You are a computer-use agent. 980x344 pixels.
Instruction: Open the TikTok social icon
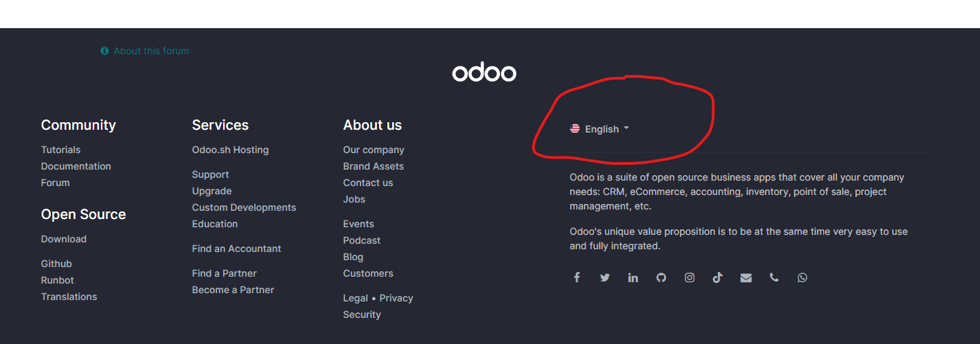(718, 277)
